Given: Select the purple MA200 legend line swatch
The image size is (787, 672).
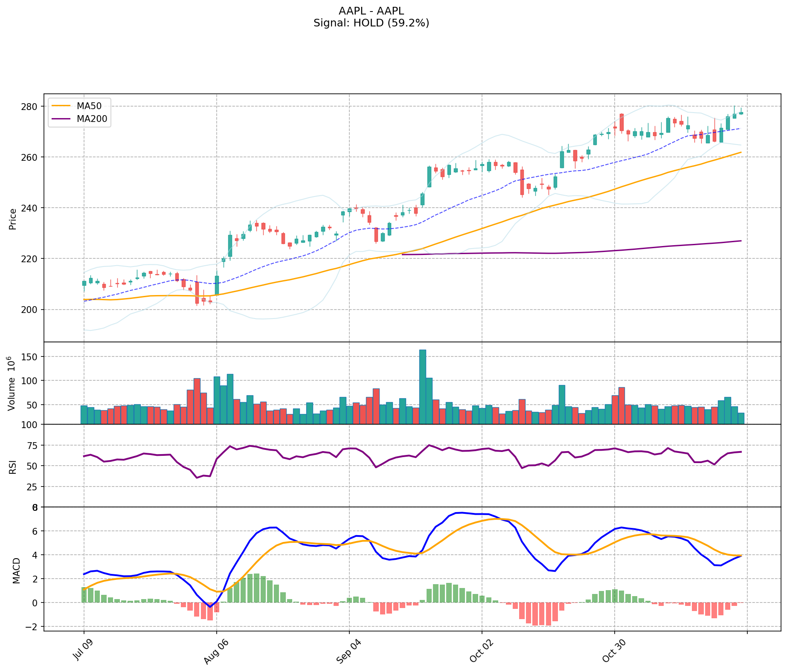Looking at the screenshot, I should pyautogui.click(x=61, y=119).
